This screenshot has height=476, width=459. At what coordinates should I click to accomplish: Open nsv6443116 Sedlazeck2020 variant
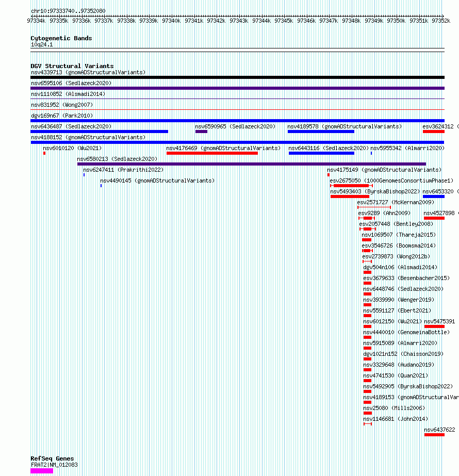(x=329, y=148)
